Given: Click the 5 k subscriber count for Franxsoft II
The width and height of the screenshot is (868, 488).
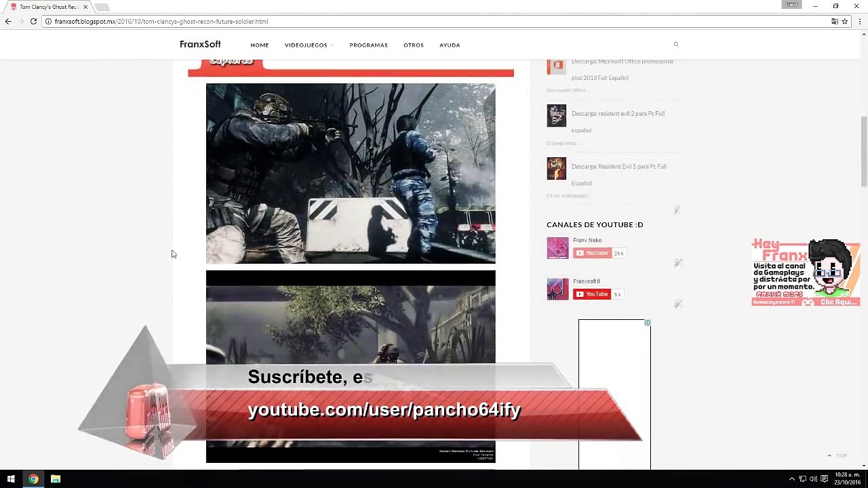Looking at the screenshot, I should point(618,294).
